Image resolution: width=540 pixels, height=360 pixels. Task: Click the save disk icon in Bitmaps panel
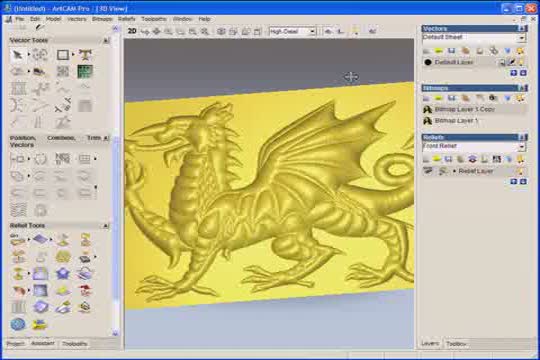click(x=451, y=98)
